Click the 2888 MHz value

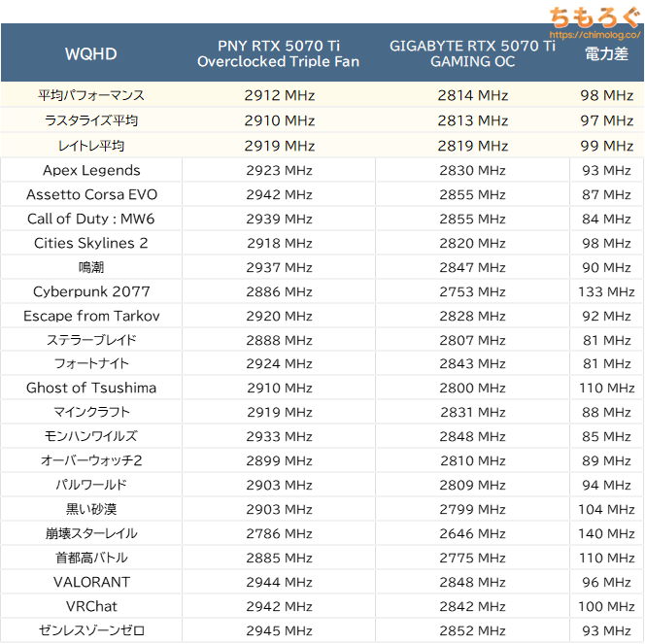(280, 340)
